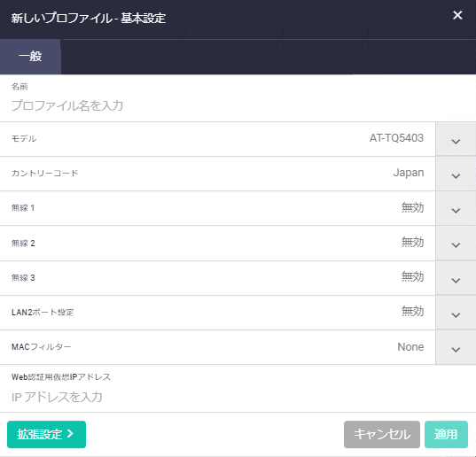Expand the カントリーコード dropdown chevron
This screenshot has width=476, height=457.
coord(456,174)
